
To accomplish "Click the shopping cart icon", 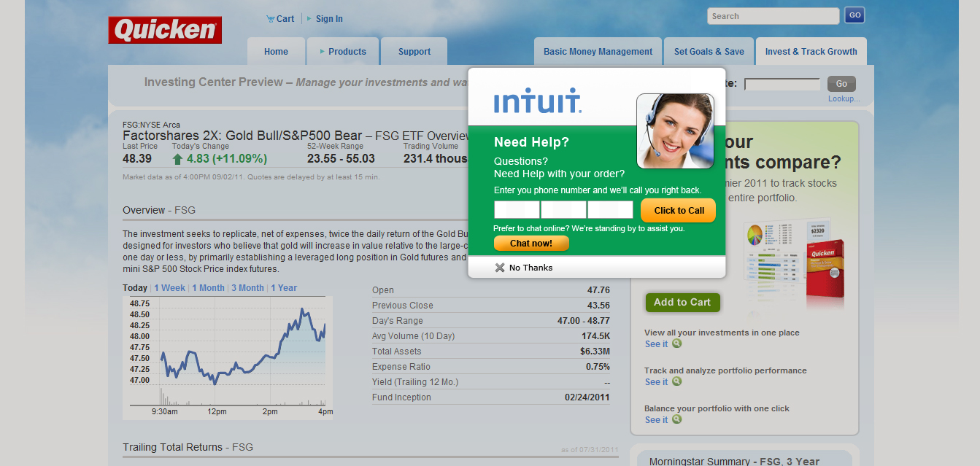I will coord(271,19).
